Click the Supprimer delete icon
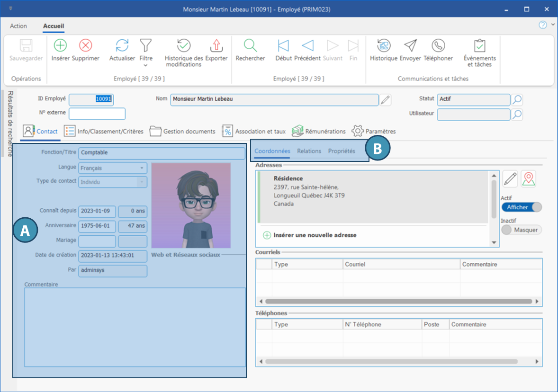The height and width of the screenshot is (392, 558). 85,45
